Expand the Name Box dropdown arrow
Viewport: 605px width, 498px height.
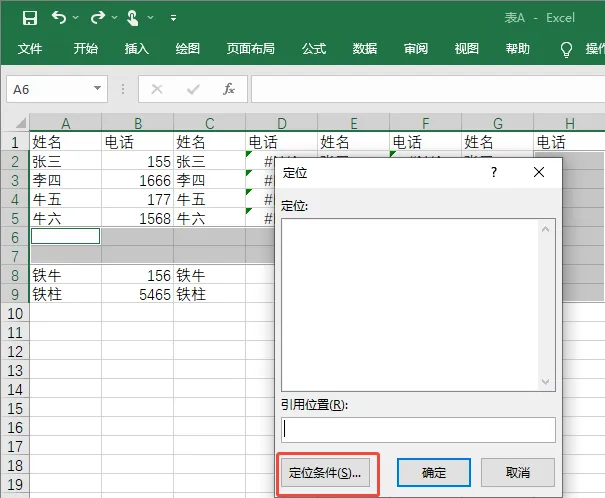click(98, 88)
